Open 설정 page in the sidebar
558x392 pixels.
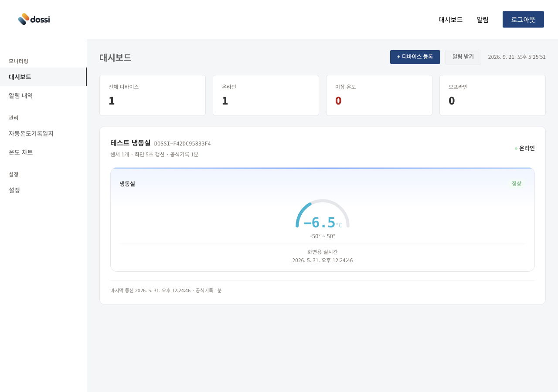[43, 190]
